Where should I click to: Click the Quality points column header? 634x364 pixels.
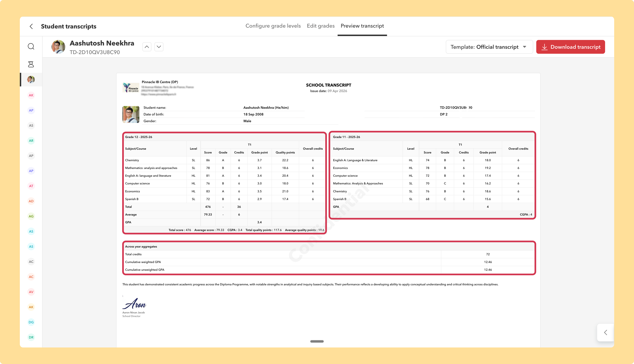pyautogui.click(x=285, y=152)
